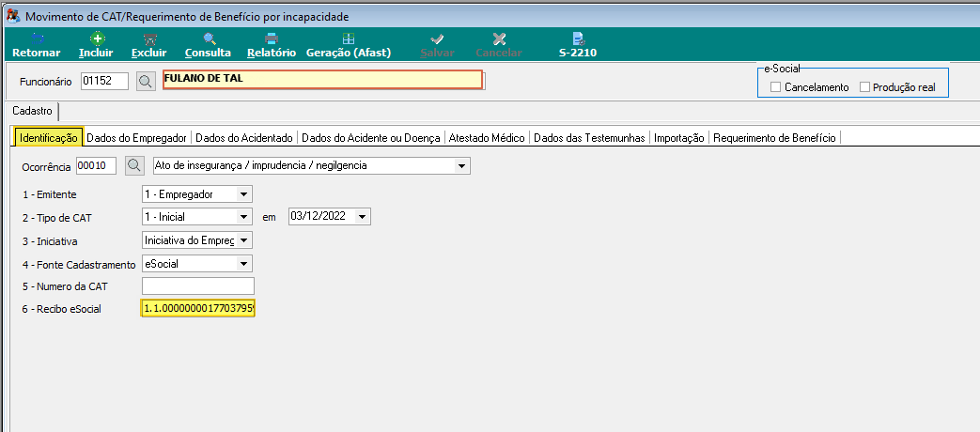The image size is (980, 432).
Task: Open the Tipo de CAT dropdown
Action: coord(243,217)
